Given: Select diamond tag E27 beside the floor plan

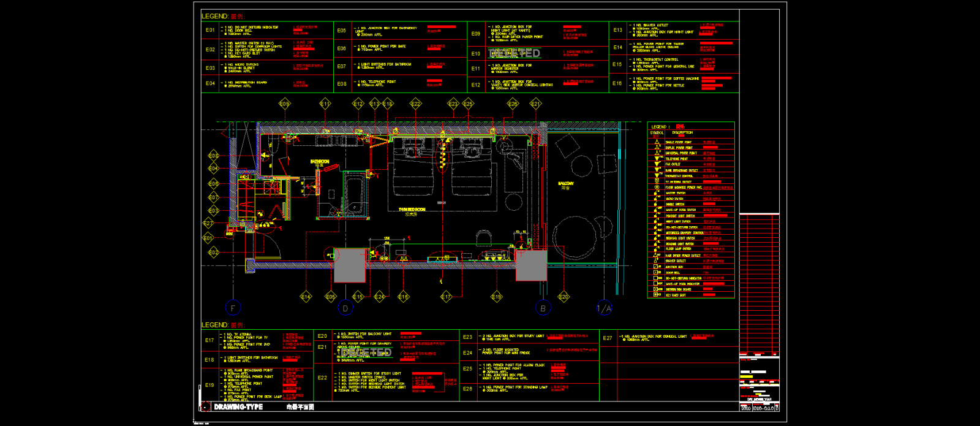Looking at the screenshot, I should pos(208,224).
